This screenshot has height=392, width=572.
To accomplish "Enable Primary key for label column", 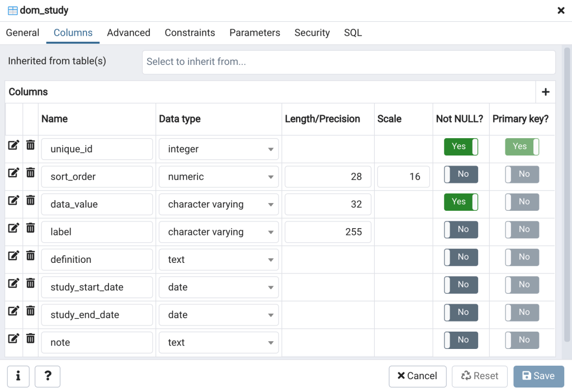I will click(522, 230).
